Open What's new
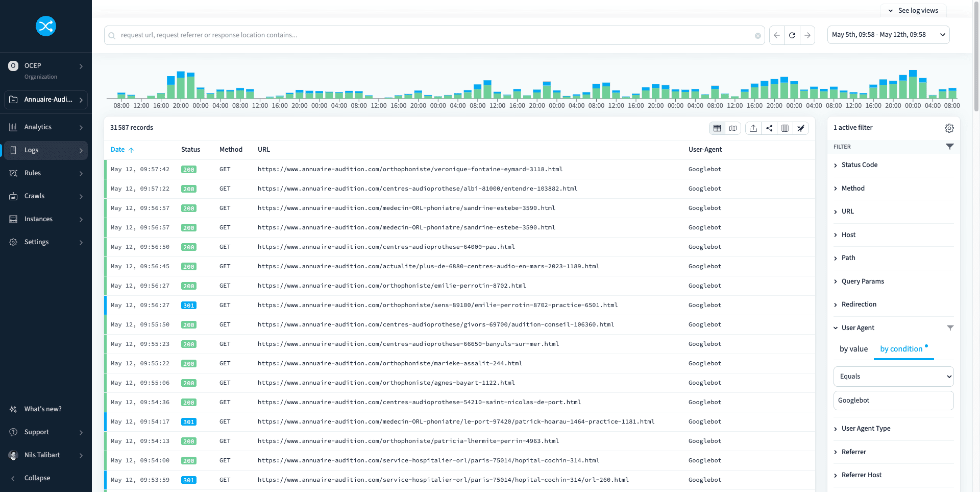This screenshot has height=492, width=980. tap(46, 409)
